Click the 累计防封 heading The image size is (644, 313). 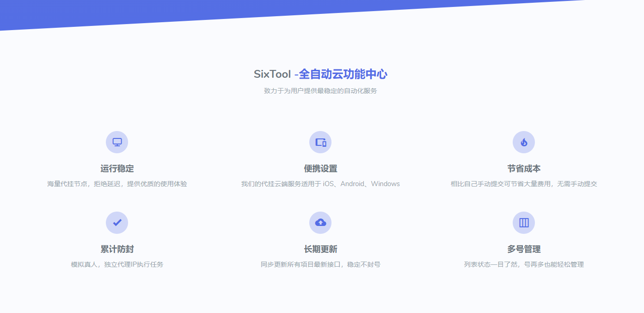(117, 249)
